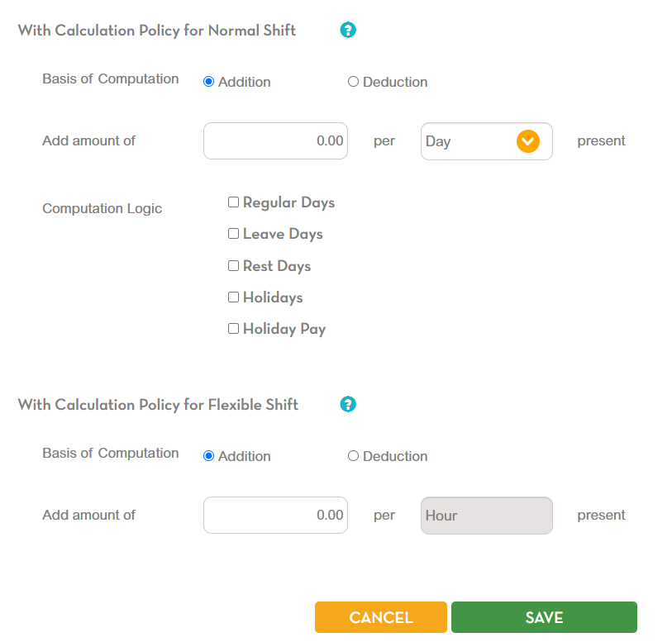Click the Regular Days label text

coord(288,202)
